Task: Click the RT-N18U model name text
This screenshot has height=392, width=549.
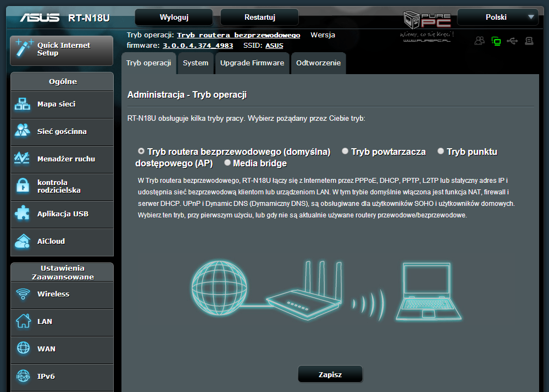Action: 89,18
